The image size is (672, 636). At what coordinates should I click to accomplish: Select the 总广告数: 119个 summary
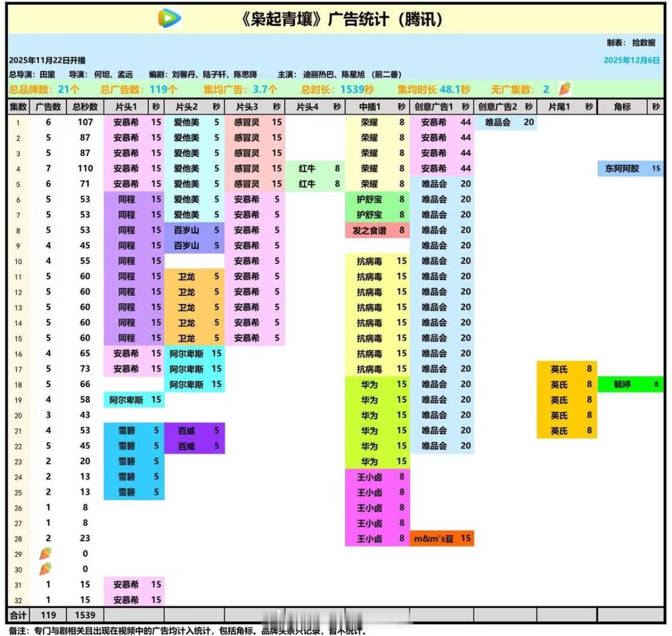click(139, 89)
